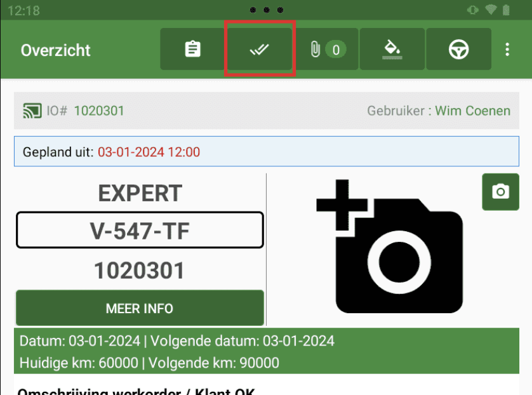This screenshot has height=395, width=532.
Task: Tap the planned date 03-01-2024 12:00
Action: pyautogui.click(x=149, y=152)
